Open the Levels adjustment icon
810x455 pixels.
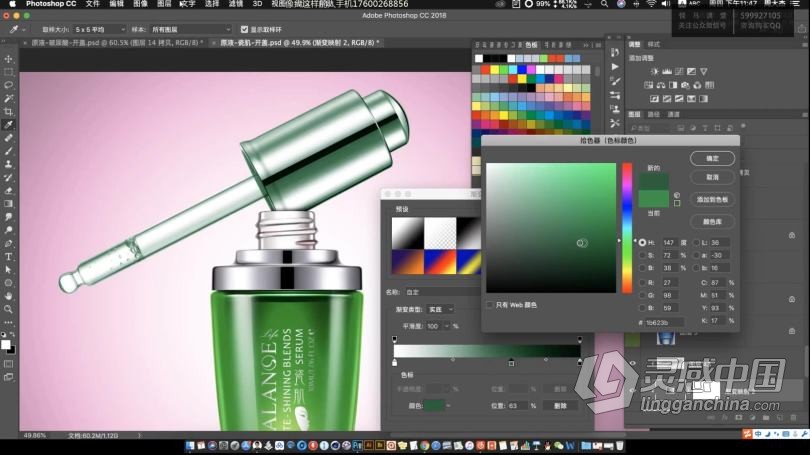[x=667, y=72]
